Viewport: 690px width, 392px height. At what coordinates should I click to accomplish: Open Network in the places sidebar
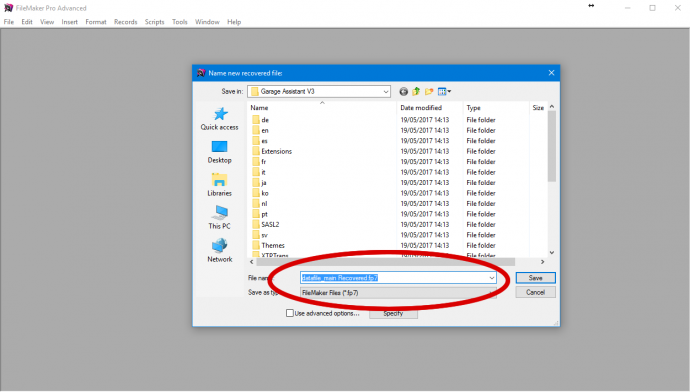pos(220,251)
